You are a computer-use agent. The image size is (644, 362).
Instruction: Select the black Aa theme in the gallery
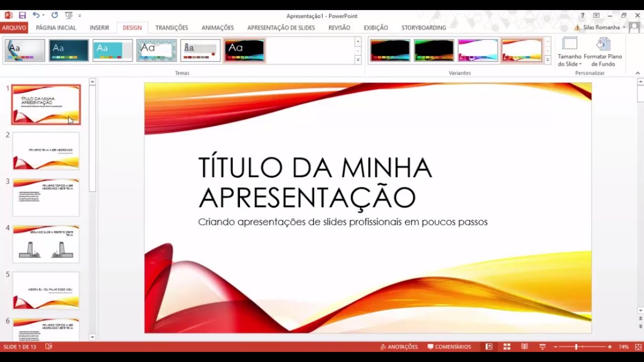click(x=244, y=50)
